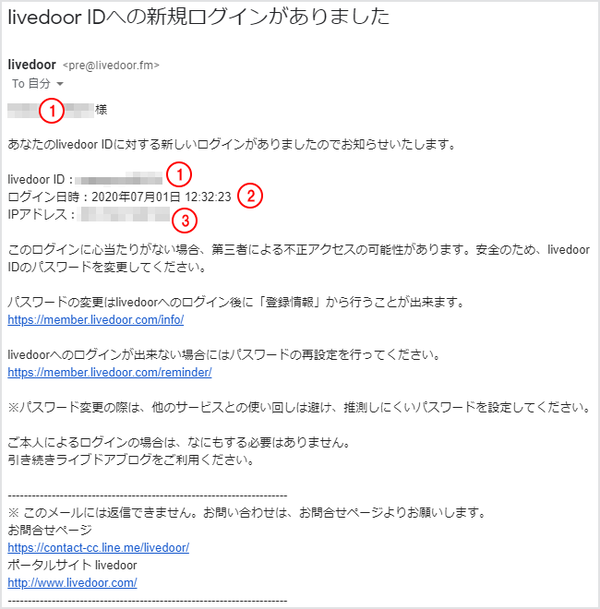Click the blurred livedoor ID value

[x=119, y=179]
